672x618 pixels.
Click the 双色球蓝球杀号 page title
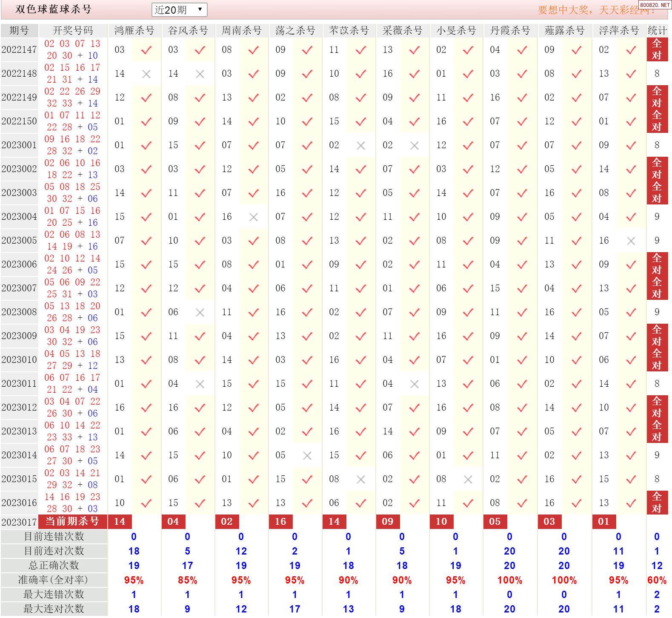[54, 9]
